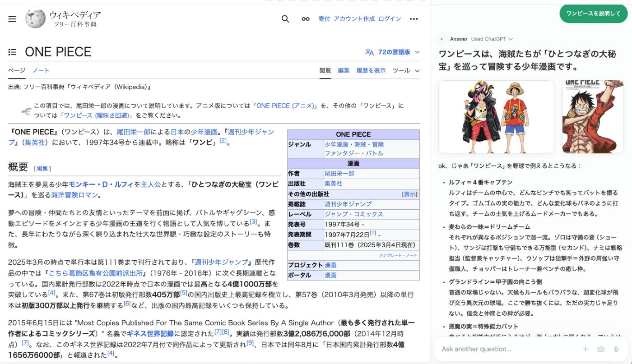Click the camera icon in the question box
This screenshot has height=364, width=632.
click(x=601, y=349)
